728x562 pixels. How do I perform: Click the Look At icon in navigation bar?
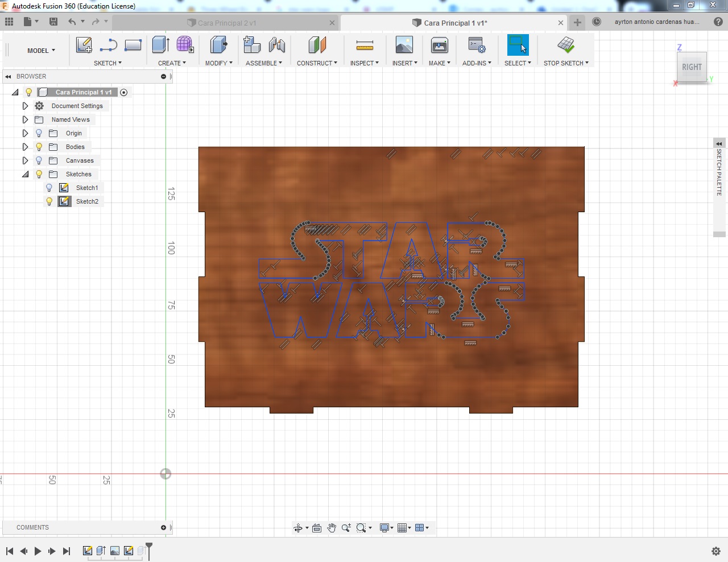tap(317, 528)
